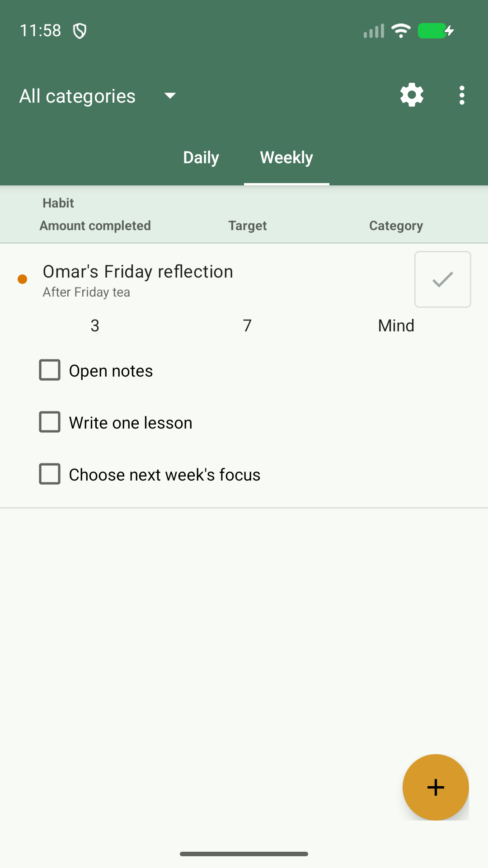This screenshot has height=868, width=488.
Task: Tap the Mind category value
Action: tap(396, 325)
